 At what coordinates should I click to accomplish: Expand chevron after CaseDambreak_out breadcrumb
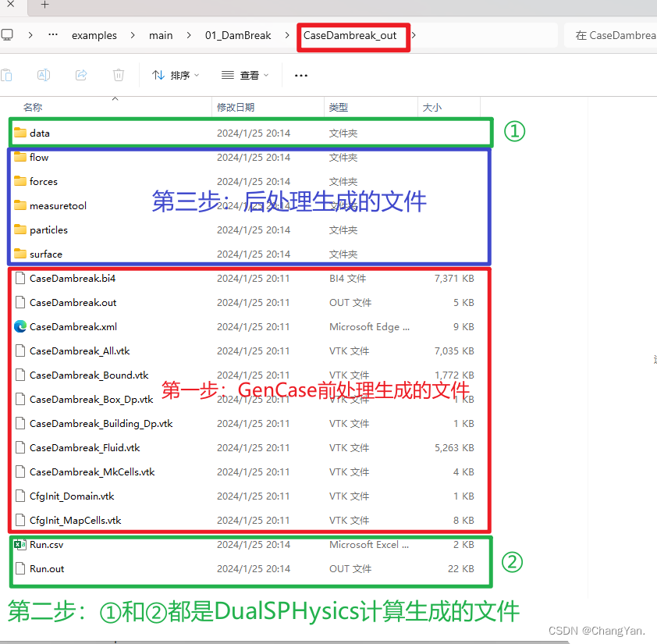click(x=414, y=35)
